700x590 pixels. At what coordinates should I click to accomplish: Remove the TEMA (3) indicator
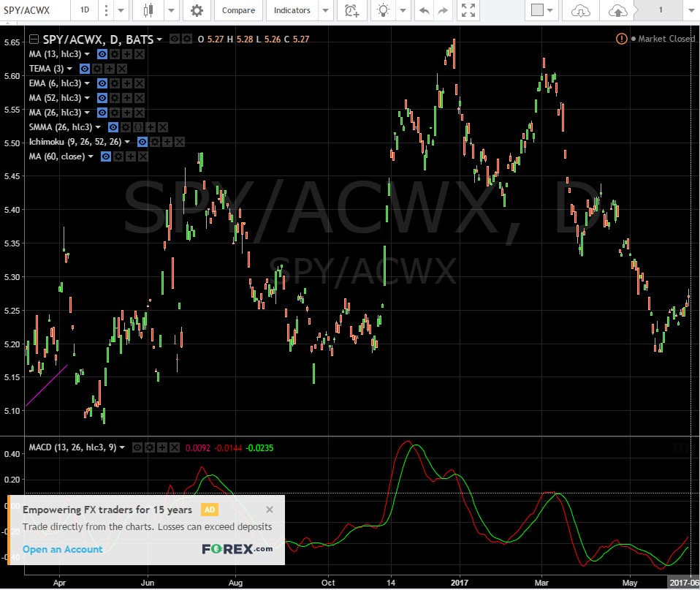122,69
